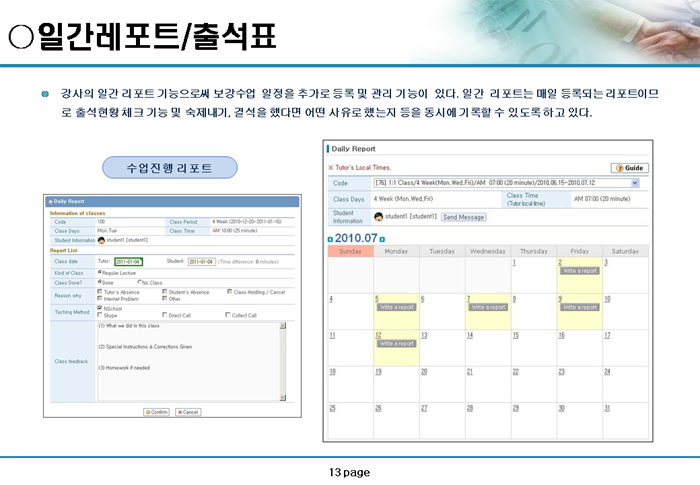Image resolution: width=700 pixels, height=485 pixels.
Task: Go to next month arrow after 2010.07
Action: point(382,239)
